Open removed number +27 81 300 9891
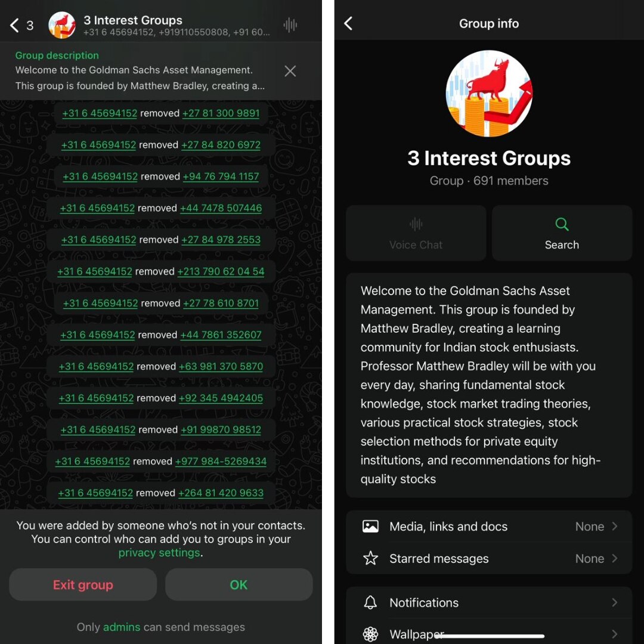The width and height of the screenshot is (644, 644). [x=221, y=113]
